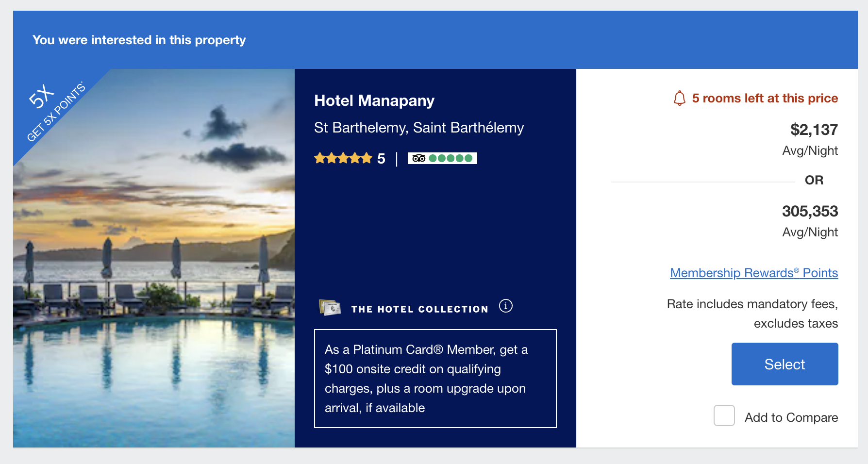Click the St Barthelemy location text
The height and width of the screenshot is (464, 868).
coord(419,128)
